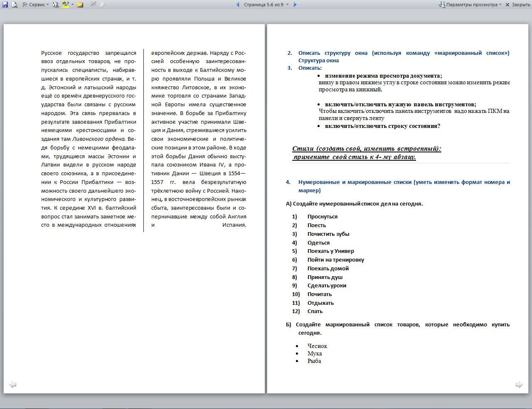Click the translation mini-translator icon
Image resolution: width=532 pixels, height=409 pixels.
tap(56, 5)
